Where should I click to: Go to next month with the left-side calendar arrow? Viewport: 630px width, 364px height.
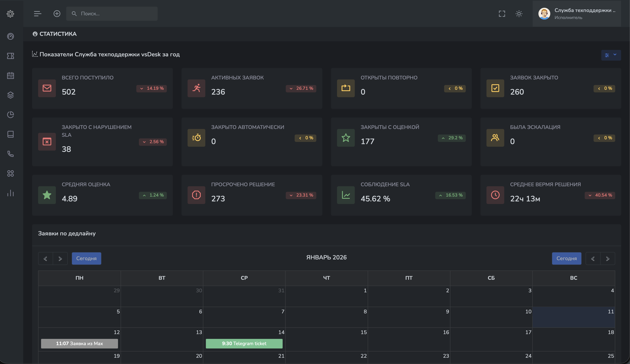coord(60,258)
